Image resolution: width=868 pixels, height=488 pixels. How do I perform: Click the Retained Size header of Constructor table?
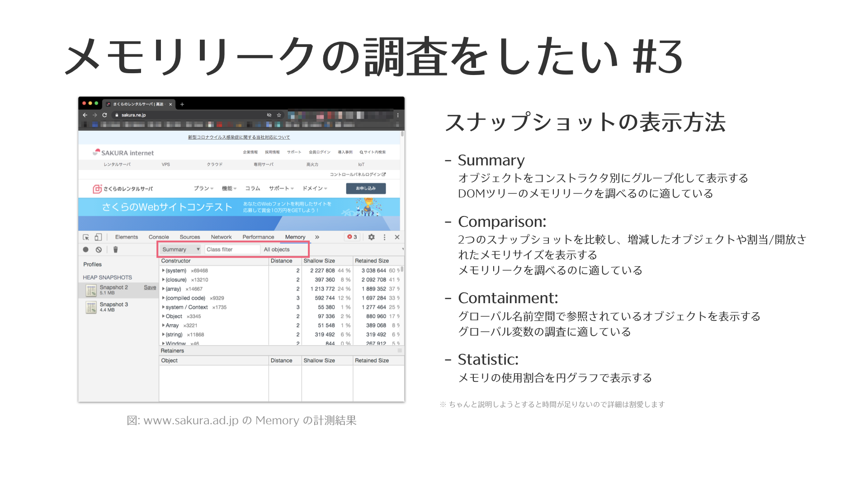click(378, 261)
